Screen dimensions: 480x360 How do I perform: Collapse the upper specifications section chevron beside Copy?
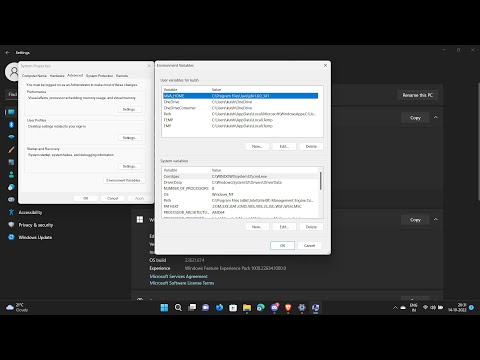436,117
